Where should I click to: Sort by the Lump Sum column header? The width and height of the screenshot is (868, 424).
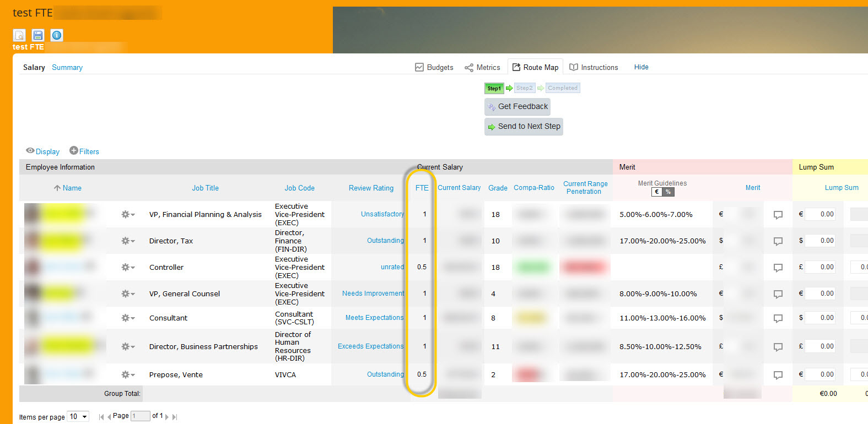coord(842,188)
